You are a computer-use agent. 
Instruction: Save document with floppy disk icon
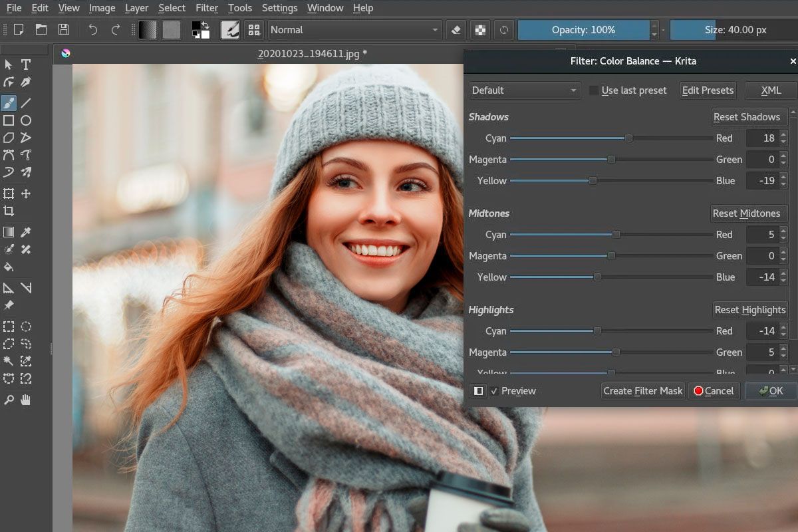click(x=63, y=30)
